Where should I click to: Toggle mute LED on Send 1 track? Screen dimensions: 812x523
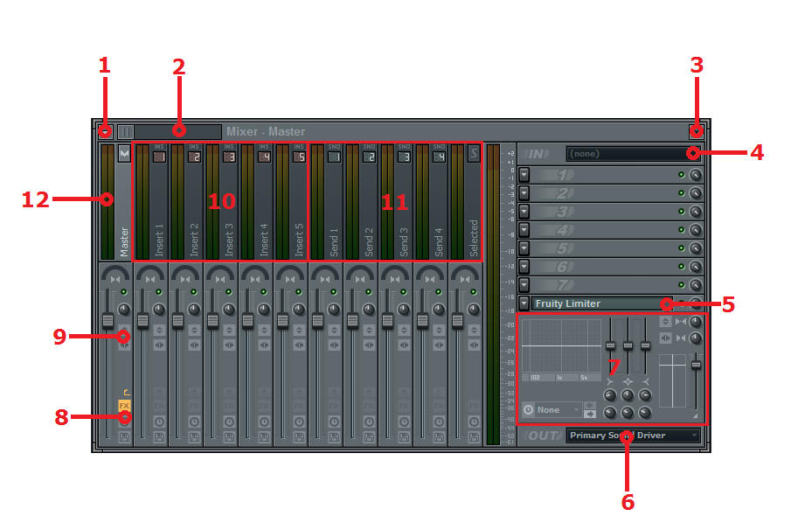334,291
